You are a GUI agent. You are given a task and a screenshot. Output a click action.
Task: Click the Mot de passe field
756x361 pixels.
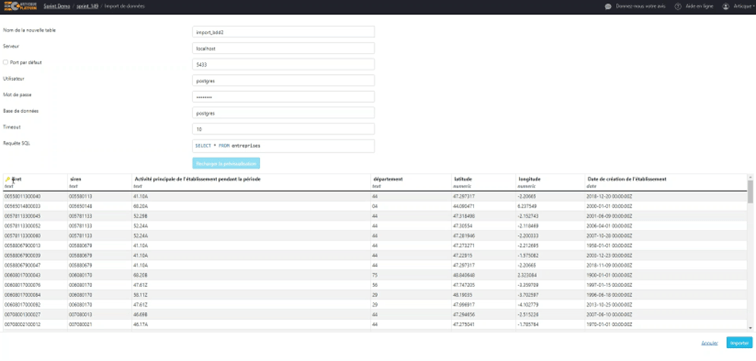point(284,97)
